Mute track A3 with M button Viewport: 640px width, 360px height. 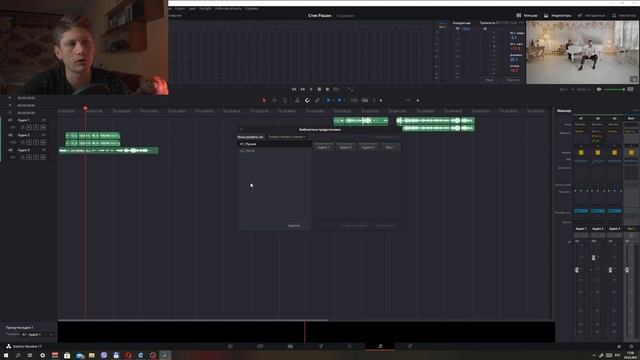pos(43,157)
